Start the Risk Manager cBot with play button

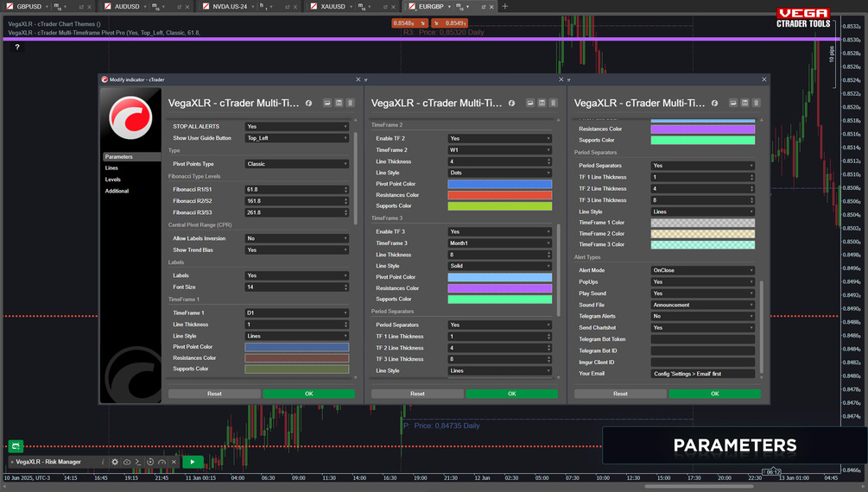[x=193, y=462]
